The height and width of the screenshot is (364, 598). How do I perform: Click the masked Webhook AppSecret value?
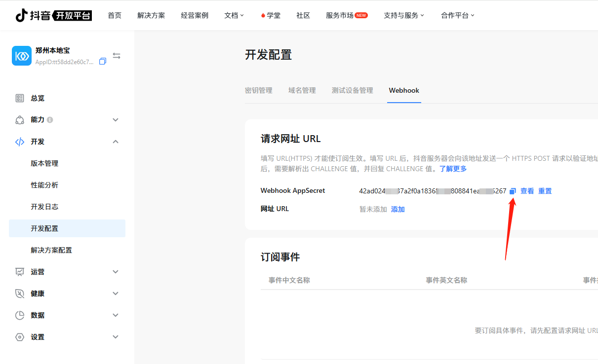(x=433, y=191)
